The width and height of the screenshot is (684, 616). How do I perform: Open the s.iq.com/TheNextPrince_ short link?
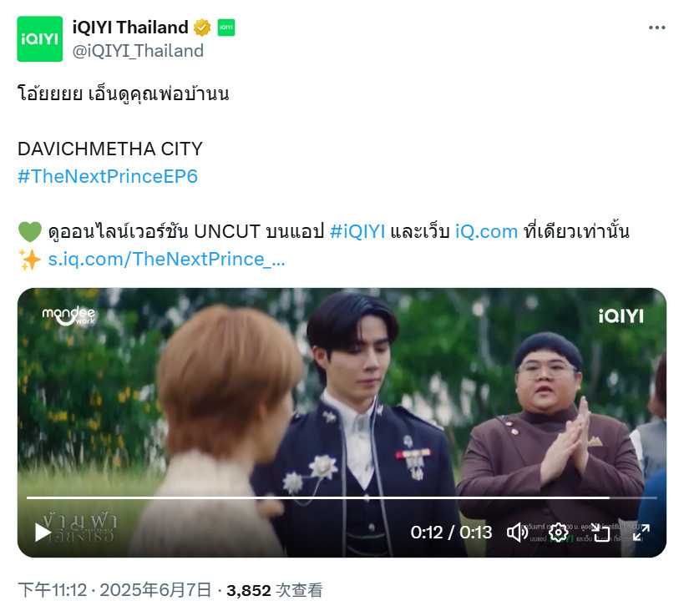pyautogui.click(x=166, y=259)
